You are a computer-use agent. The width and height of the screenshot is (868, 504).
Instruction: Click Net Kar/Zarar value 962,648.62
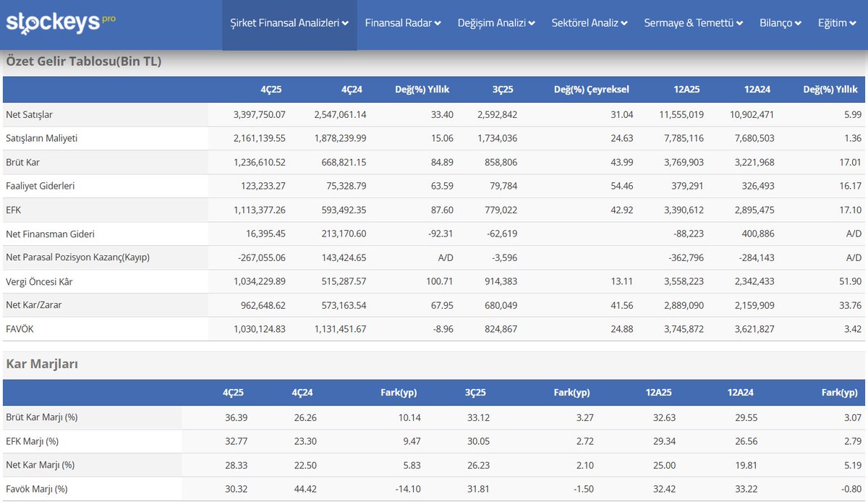coord(263,305)
